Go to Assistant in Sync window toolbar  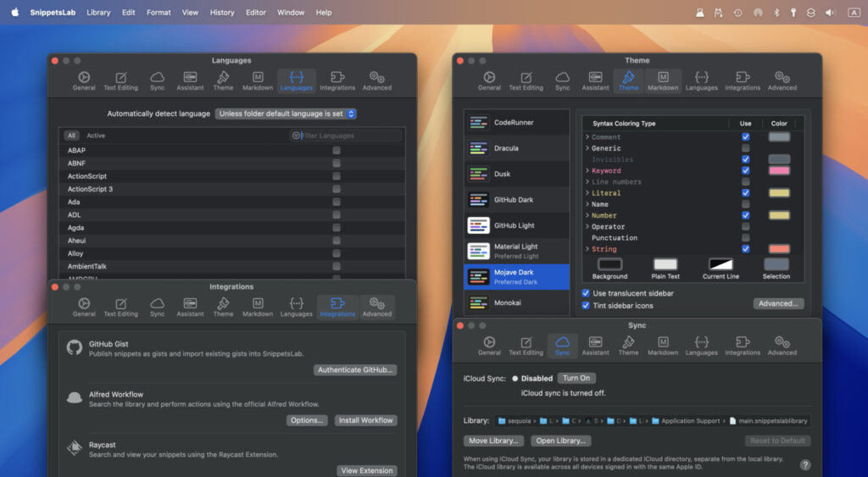click(595, 346)
